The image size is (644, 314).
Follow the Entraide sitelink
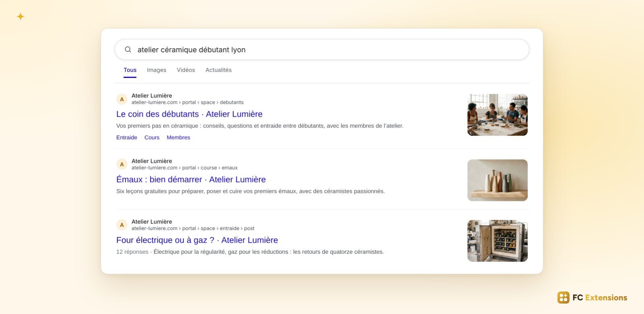127,138
